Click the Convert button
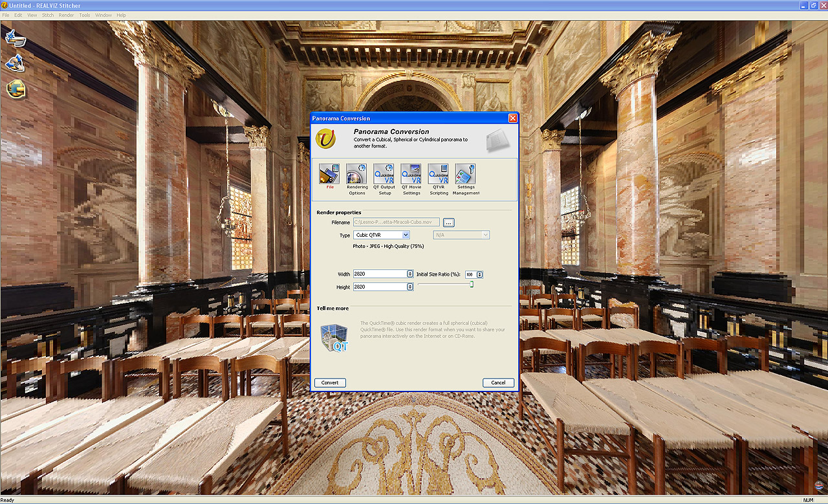Image resolution: width=828 pixels, height=504 pixels. 330,382
